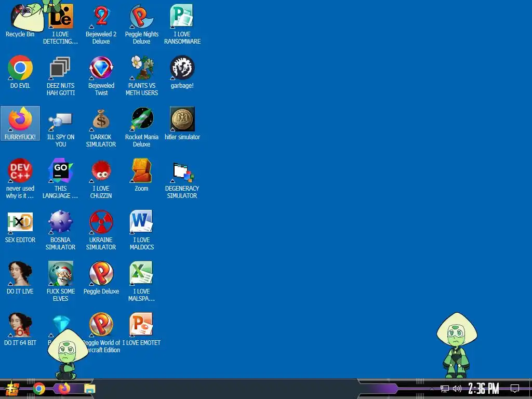Select the GoLand shortcut labeled THIS LANGUAGE
532x399 pixels.
(60, 178)
